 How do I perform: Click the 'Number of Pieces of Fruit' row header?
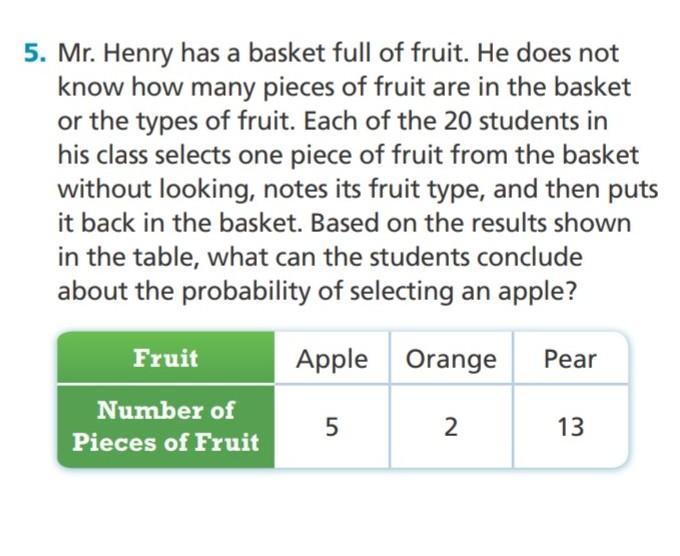click(x=165, y=426)
